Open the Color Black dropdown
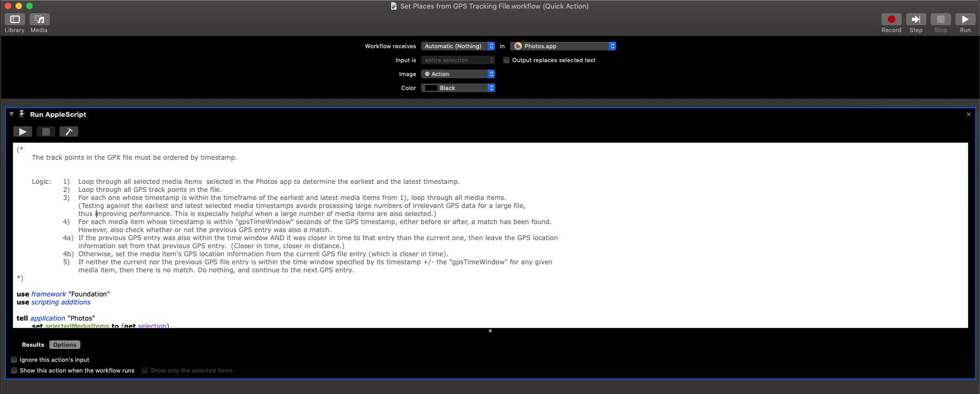Screen dimensions: 980x394 click(458, 88)
